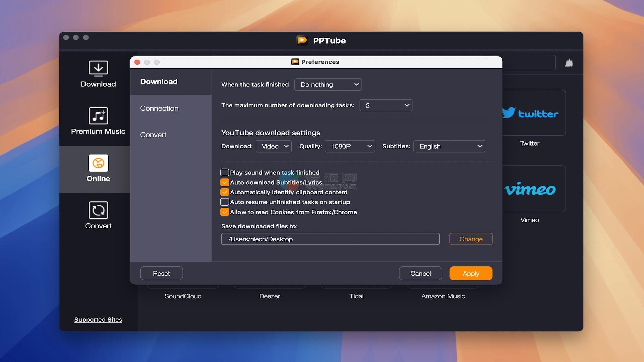
Task: Uncheck Automatically identify clipboard content
Action: coord(225,192)
